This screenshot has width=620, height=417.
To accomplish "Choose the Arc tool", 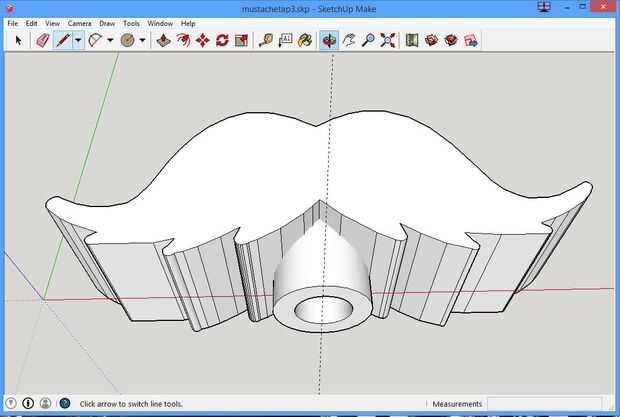I will coord(95,40).
